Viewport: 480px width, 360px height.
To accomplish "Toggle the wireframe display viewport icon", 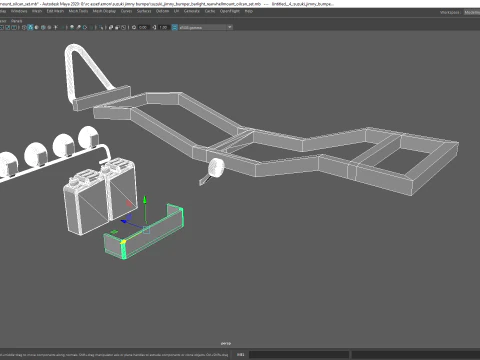I will (24, 27).
